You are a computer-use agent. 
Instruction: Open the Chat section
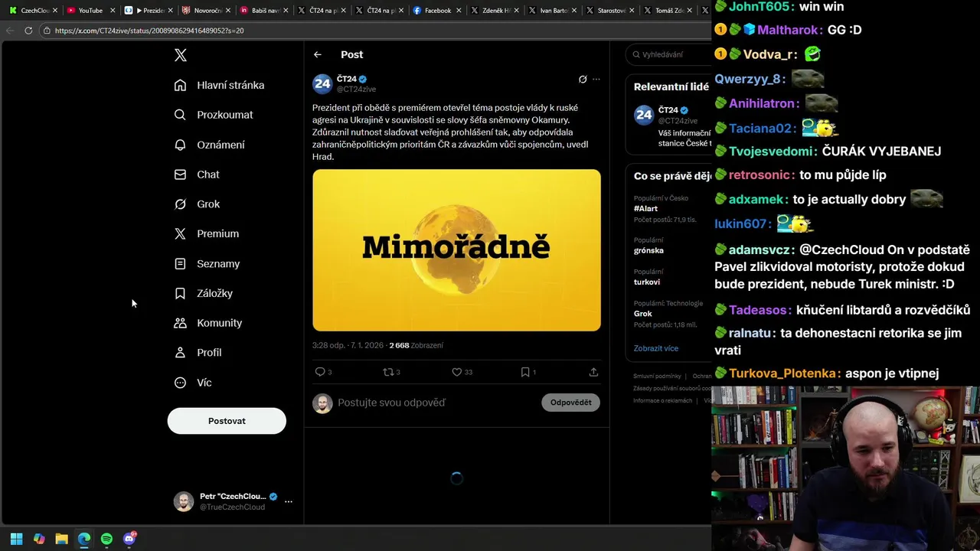click(197, 174)
